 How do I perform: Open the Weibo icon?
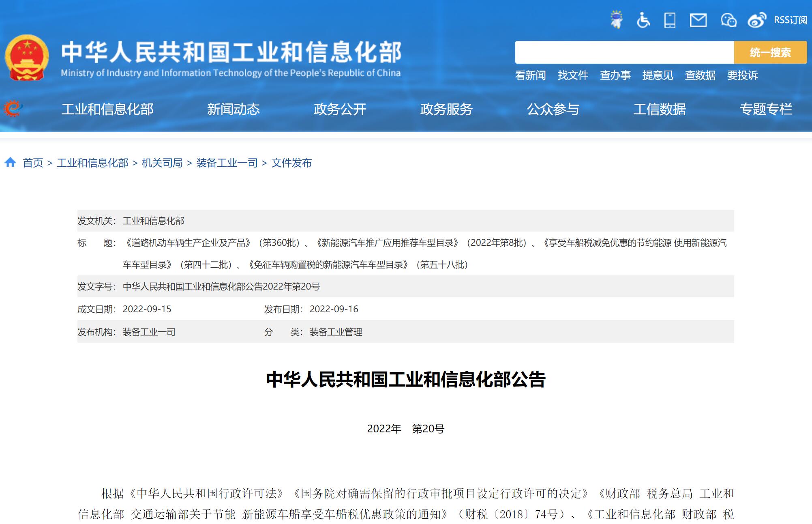point(757,20)
